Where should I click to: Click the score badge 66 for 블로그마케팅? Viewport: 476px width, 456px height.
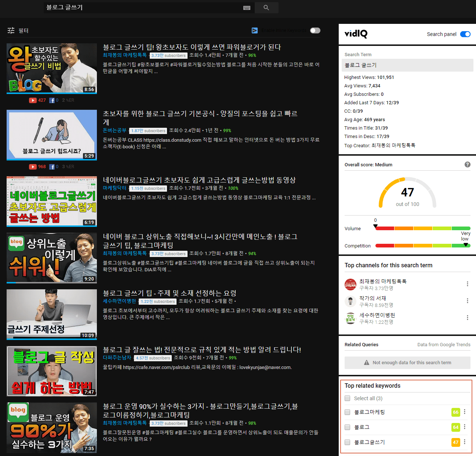pos(455,412)
